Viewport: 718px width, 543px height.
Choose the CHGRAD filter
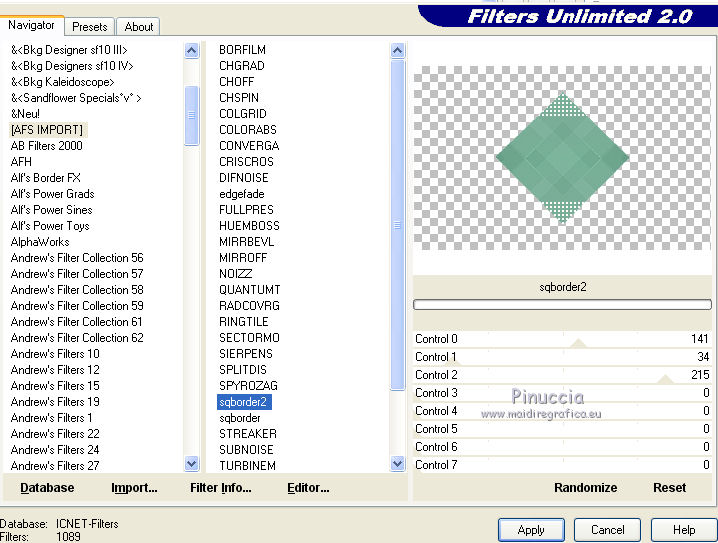242,65
